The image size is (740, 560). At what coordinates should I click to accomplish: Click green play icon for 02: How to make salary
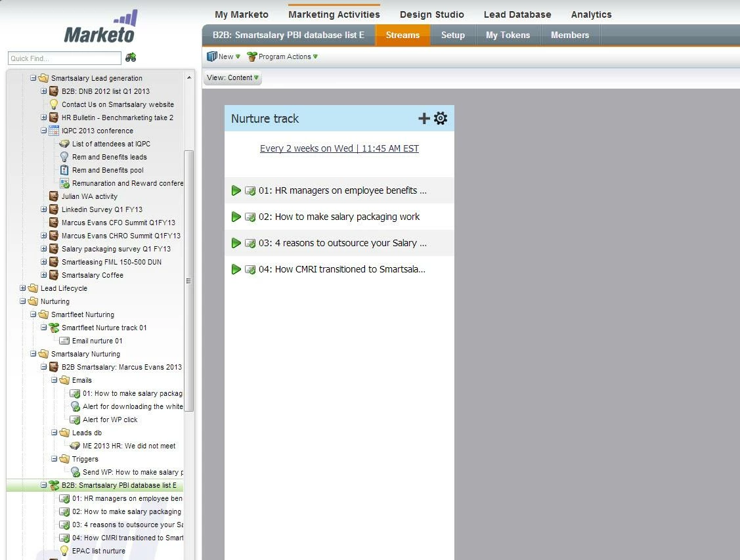coord(236,217)
